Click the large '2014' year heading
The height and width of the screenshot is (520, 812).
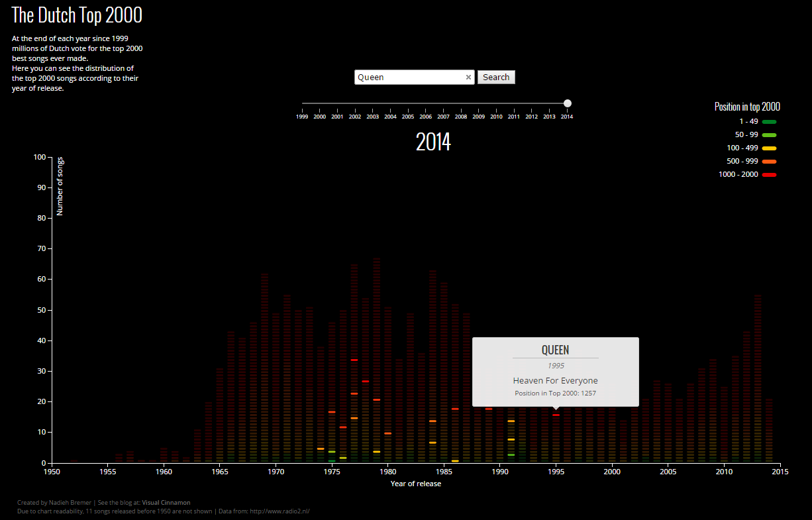[433, 142]
